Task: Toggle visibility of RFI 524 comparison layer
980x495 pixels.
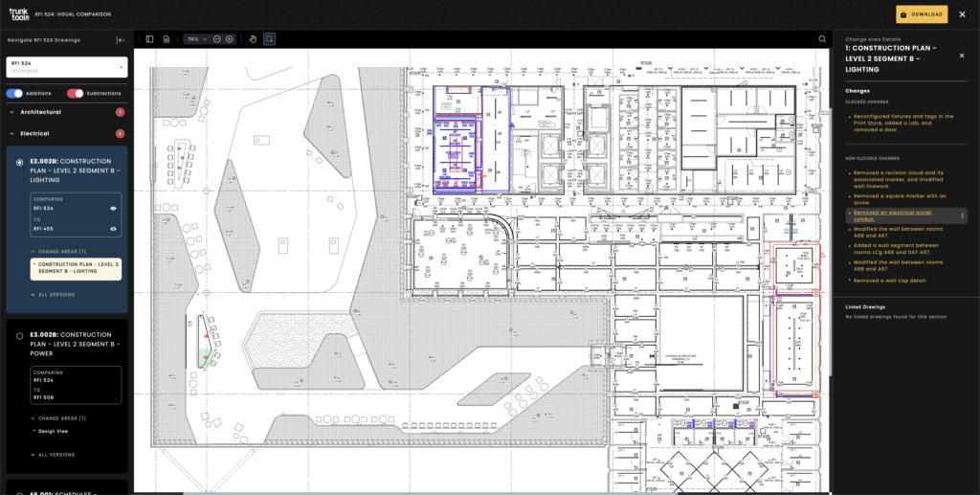Action: (113, 208)
